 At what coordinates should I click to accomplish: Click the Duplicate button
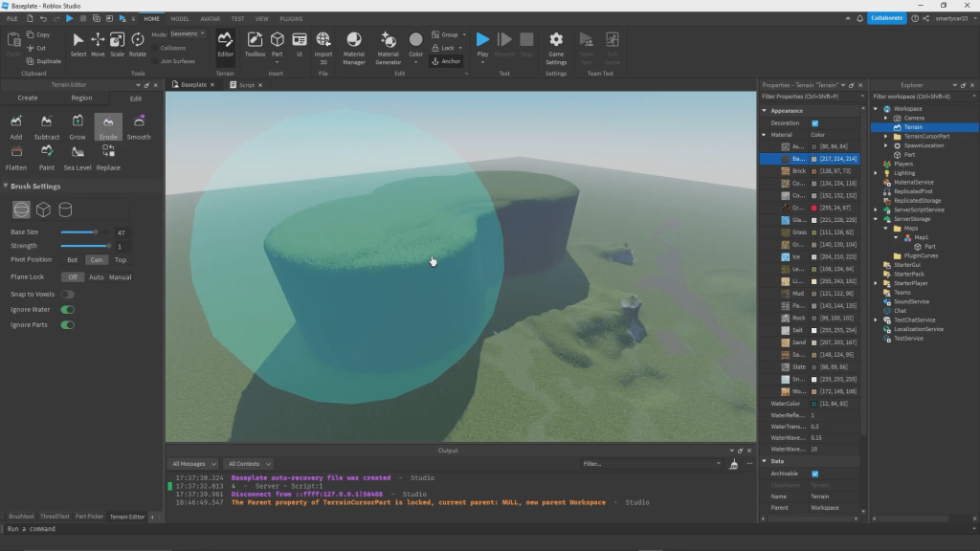[x=44, y=61]
